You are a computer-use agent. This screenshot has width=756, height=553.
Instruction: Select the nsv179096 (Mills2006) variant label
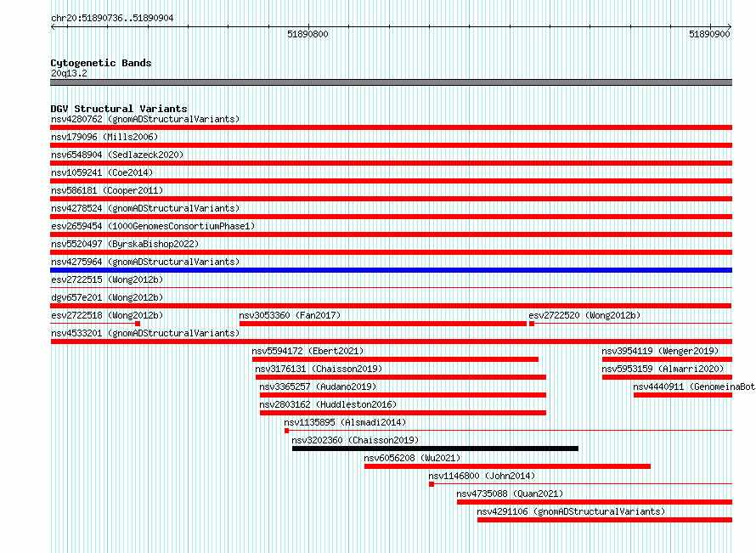[104, 137]
